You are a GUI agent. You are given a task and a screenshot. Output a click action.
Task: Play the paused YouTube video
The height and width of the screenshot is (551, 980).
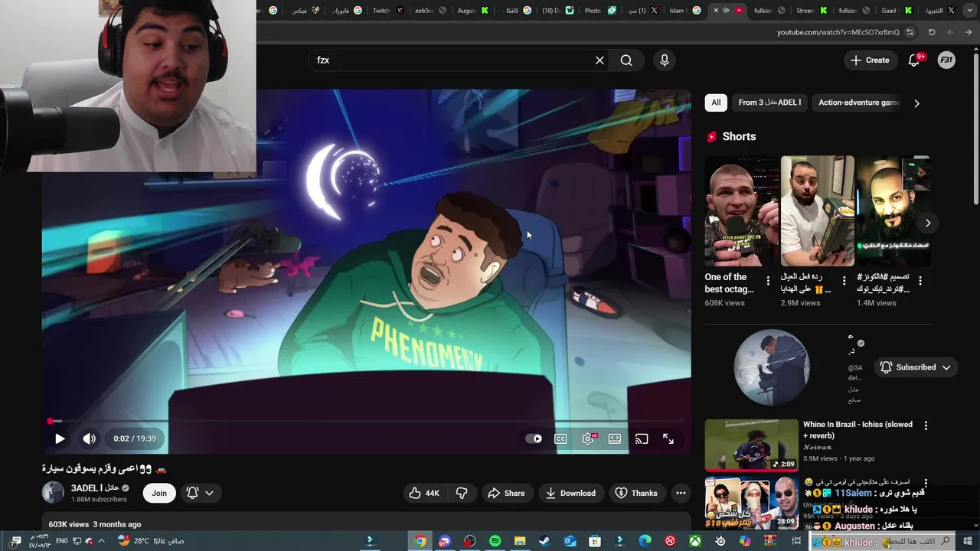click(x=60, y=439)
